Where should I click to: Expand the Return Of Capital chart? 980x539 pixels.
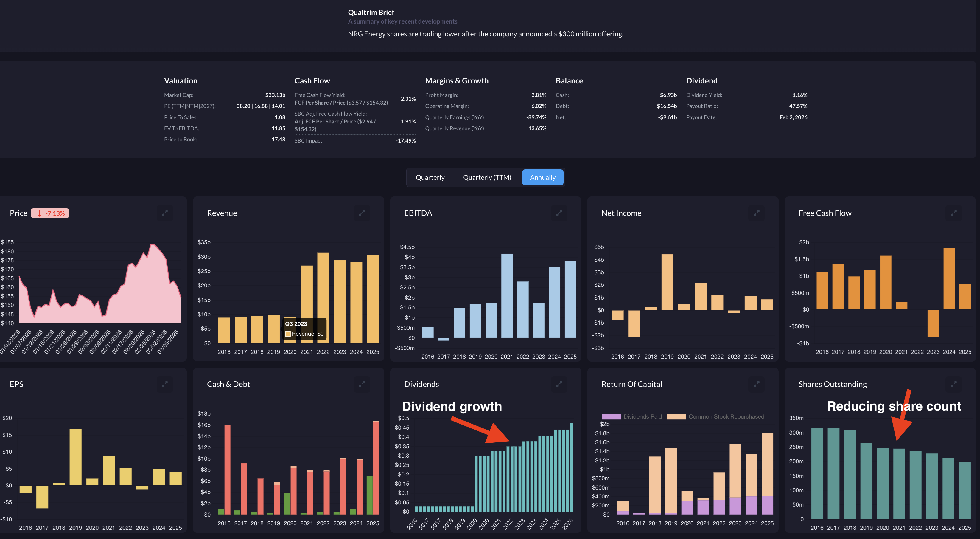[x=756, y=385]
